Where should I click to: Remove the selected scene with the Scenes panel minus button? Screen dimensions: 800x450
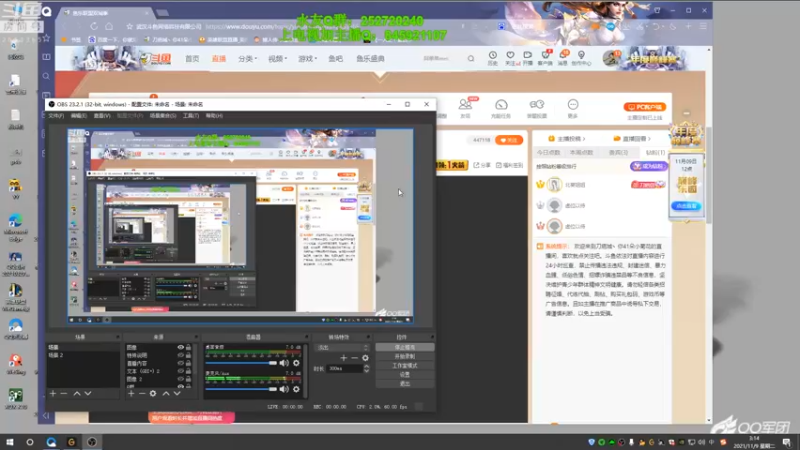point(64,394)
